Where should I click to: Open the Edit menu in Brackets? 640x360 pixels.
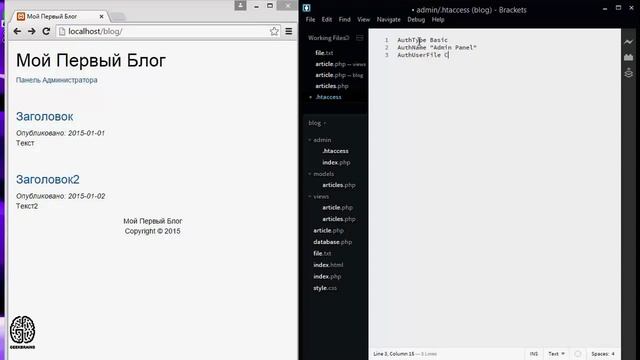[327, 20]
